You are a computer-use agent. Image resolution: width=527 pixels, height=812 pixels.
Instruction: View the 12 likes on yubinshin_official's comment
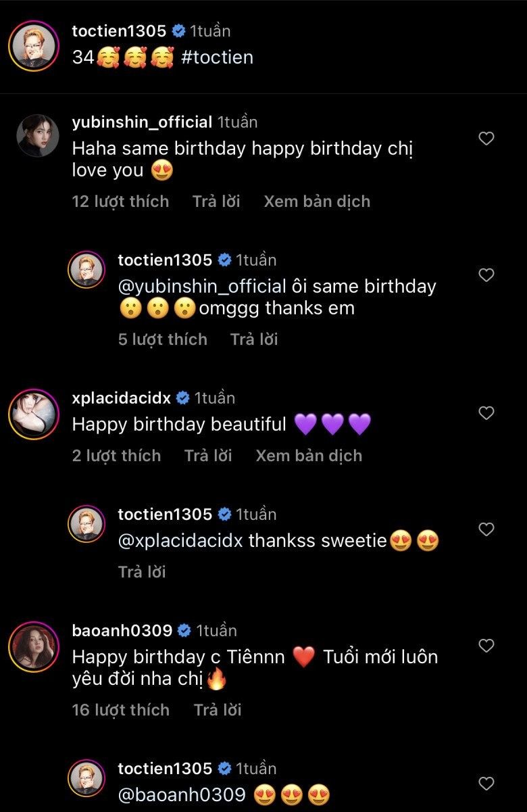pos(120,201)
